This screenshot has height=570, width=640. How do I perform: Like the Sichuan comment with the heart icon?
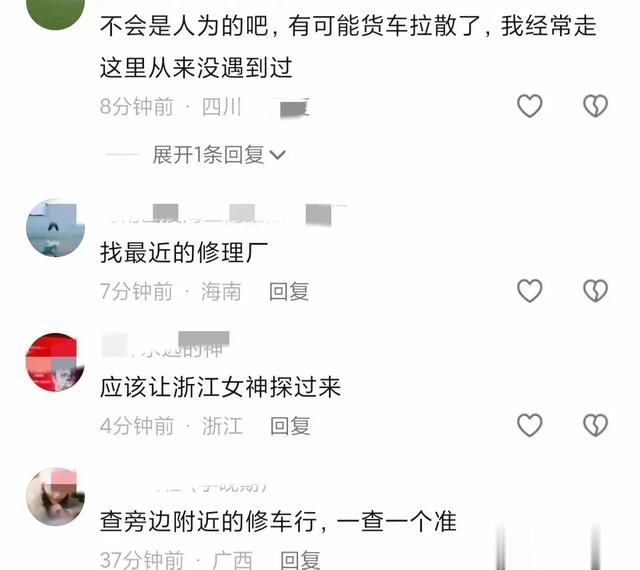pos(529,106)
